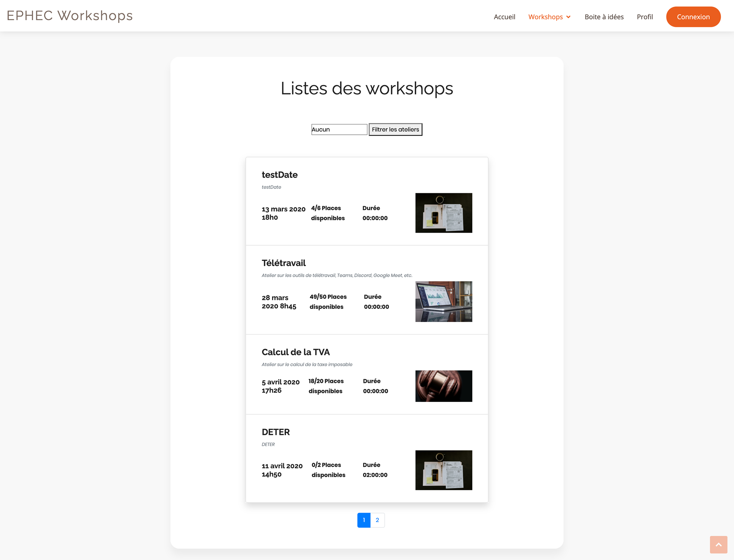Image resolution: width=734 pixels, height=560 pixels.
Task: Click the EPHEC Workshops logo title
Action: point(70,16)
